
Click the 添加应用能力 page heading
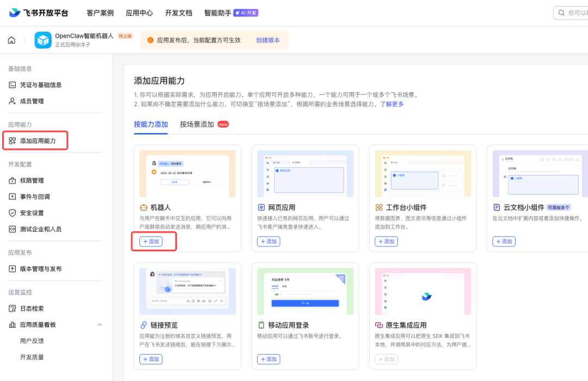coord(160,81)
